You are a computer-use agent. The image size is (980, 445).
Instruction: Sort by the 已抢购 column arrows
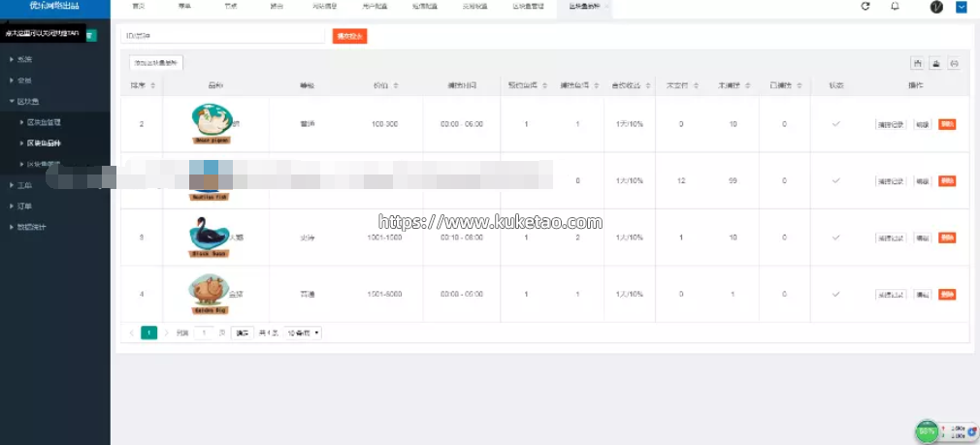799,85
